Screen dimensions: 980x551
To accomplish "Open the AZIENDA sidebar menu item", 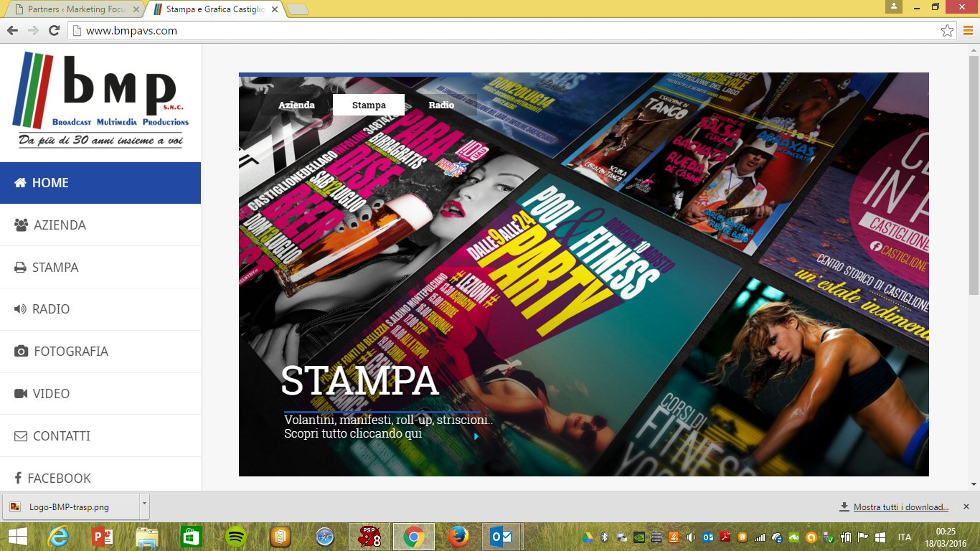I will point(100,225).
